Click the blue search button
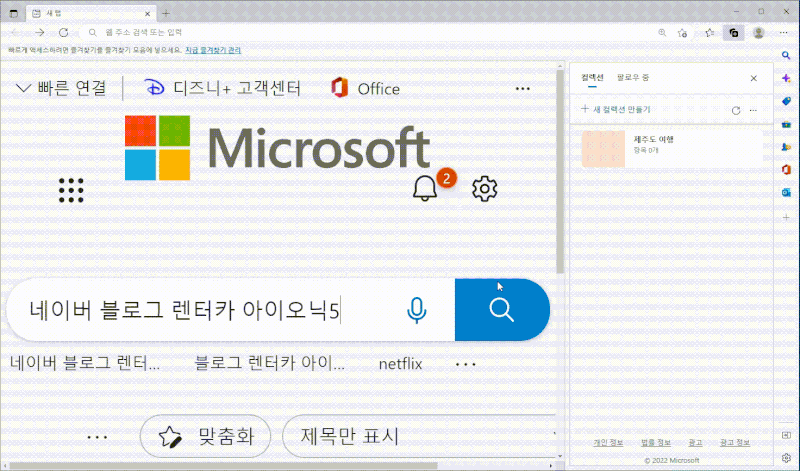This screenshot has height=471, width=800. coord(502,310)
